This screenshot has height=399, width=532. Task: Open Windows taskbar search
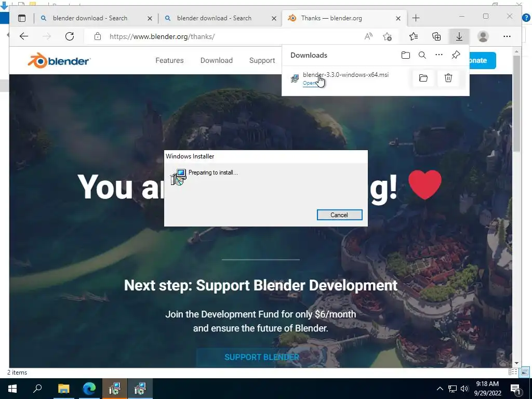click(37, 389)
